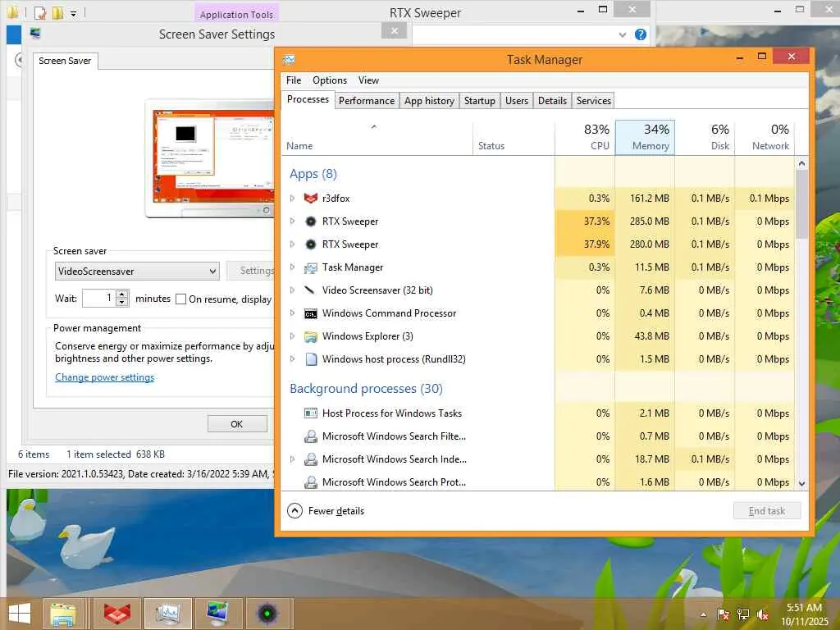Click the Task Manager vertical scrollbar down arrow

(x=802, y=483)
